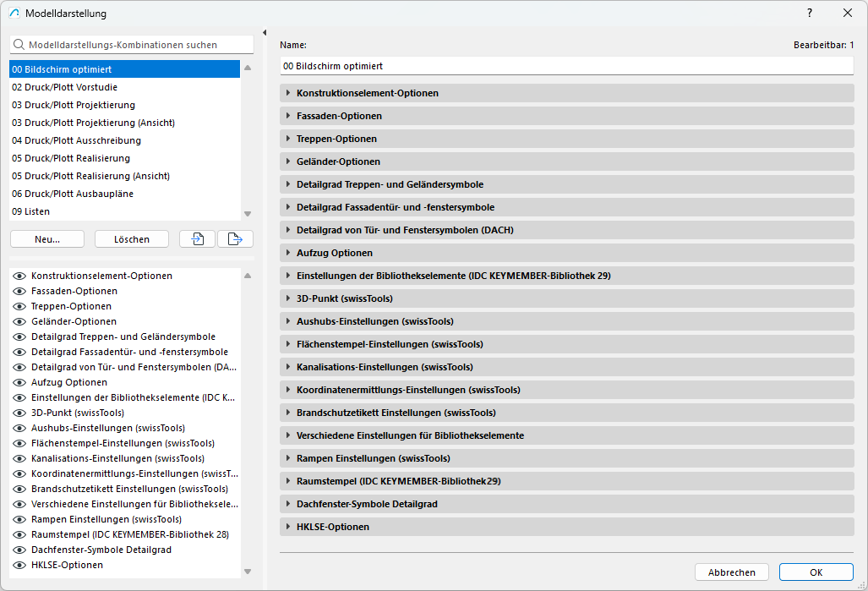
Task: Collapse the left panel with the arrow
Action: (x=265, y=33)
